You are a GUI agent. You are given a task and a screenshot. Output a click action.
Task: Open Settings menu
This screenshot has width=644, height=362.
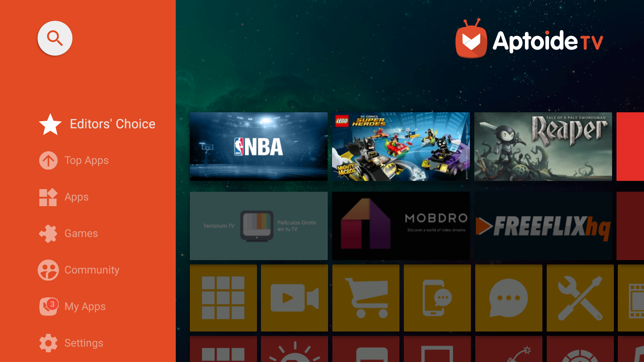[84, 343]
